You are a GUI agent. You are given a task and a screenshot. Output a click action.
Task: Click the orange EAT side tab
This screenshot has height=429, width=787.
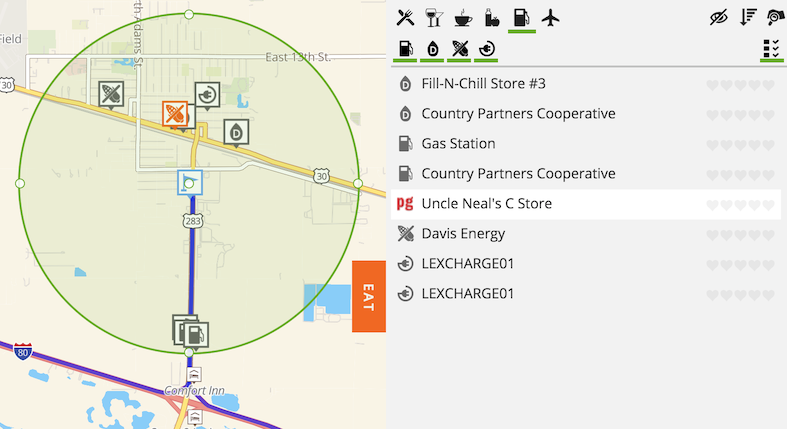368,295
